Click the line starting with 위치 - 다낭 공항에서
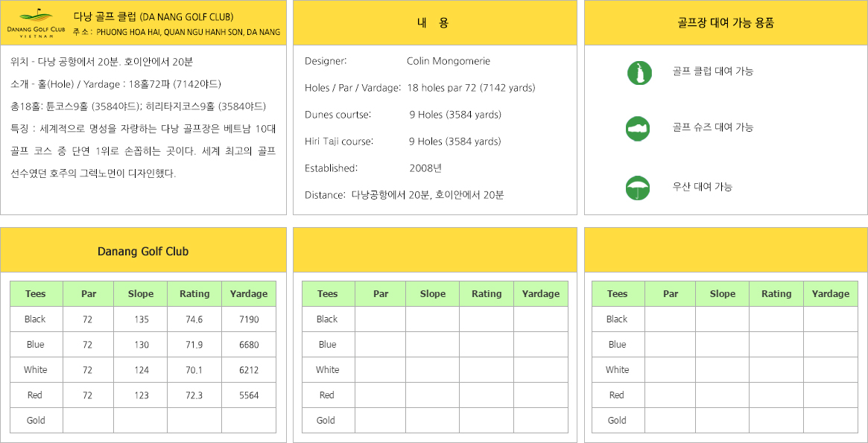 (x=101, y=61)
